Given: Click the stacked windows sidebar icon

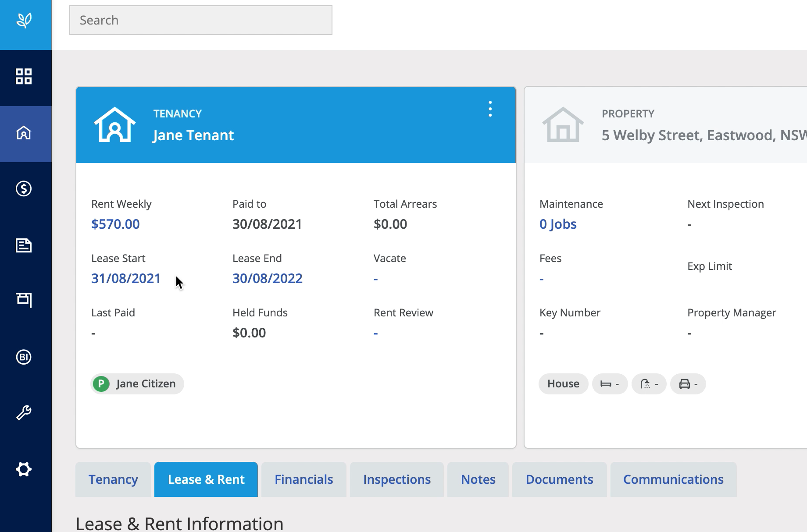Looking at the screenshot, I should click(x=24, y=300).
